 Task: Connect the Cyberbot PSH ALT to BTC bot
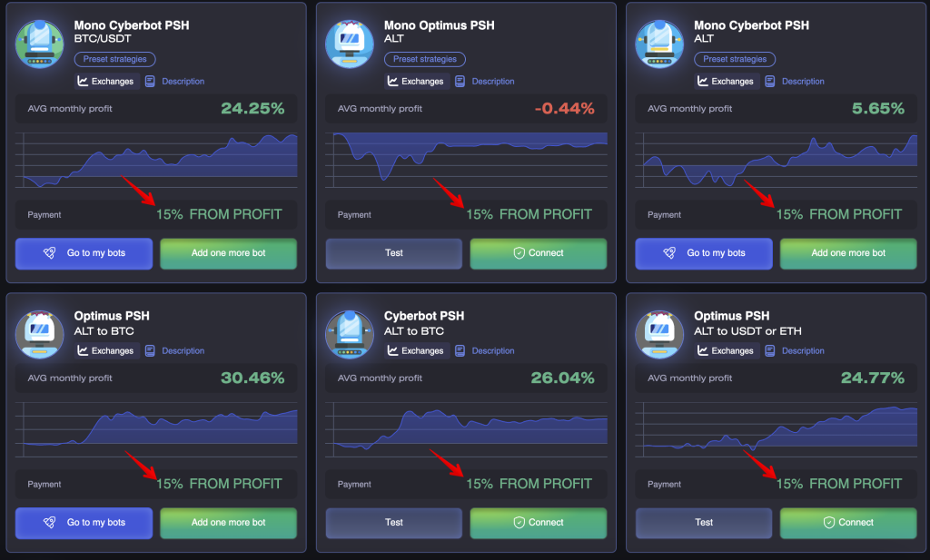(539, 523)
